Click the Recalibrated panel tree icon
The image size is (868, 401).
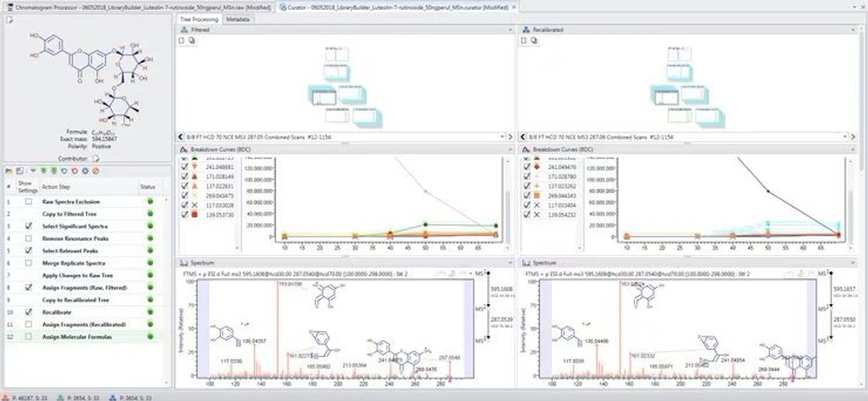click(525, 30)
